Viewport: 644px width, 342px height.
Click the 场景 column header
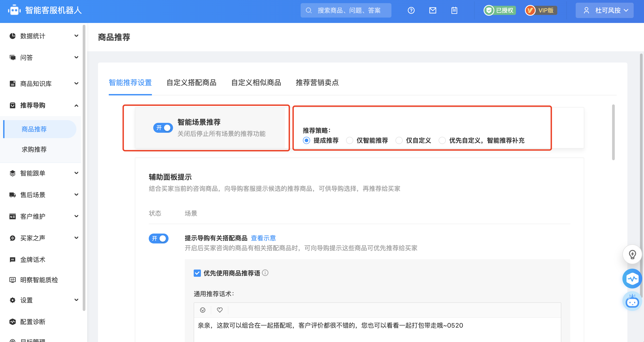pyautogui.click(x=191, y=213)
